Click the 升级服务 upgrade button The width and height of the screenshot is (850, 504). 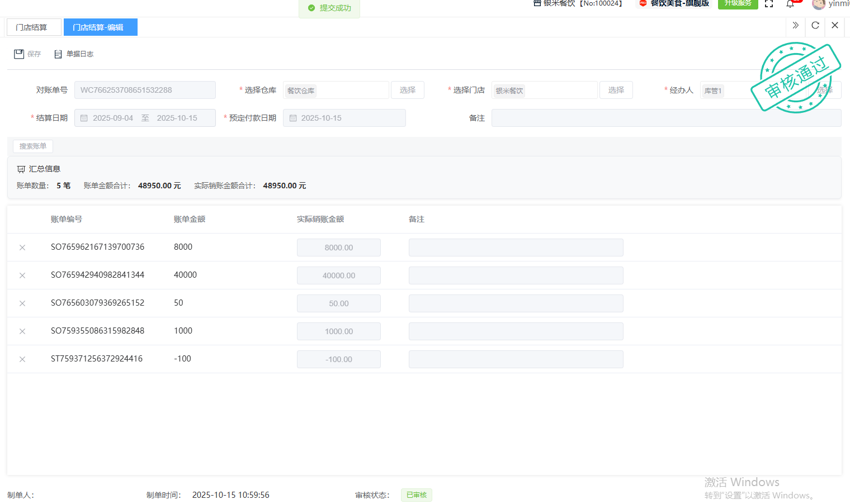pyautogui.click(x=737, y=3)
